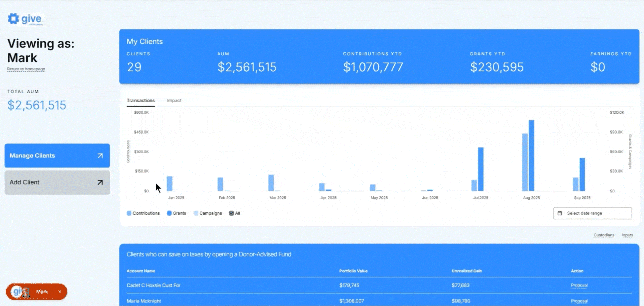Screen dimensions: 644x306
Task: Uncheck the All legend checkbox
Action: coord(231,213)
